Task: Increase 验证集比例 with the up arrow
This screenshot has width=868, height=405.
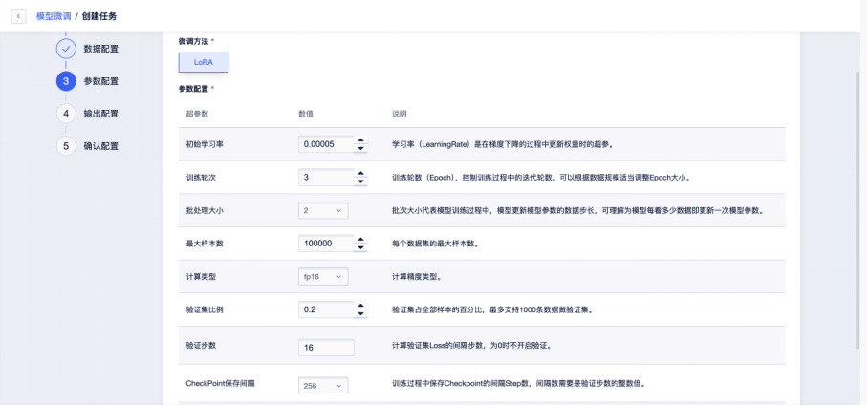Action: coord(361,306)
